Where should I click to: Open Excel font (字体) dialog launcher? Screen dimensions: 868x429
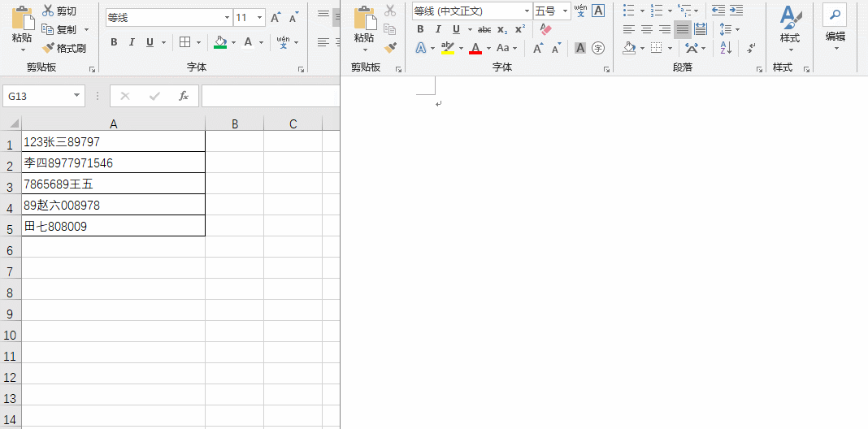301,69
